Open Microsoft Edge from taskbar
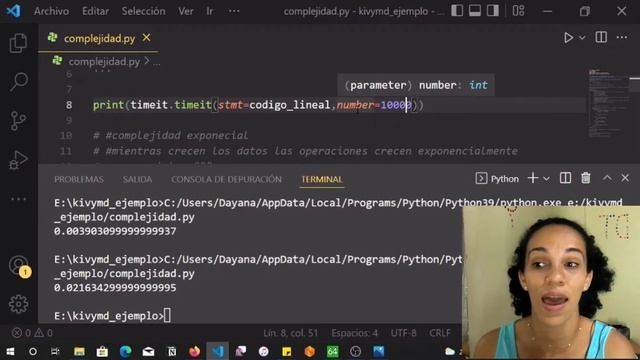Screen dimensions: 640x360 (125, 351)
